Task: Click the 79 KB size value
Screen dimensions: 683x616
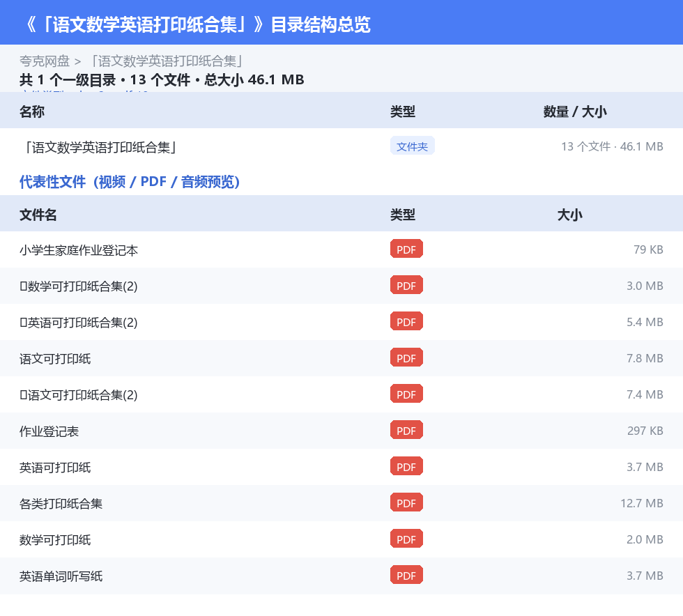Action: [648, 249]
